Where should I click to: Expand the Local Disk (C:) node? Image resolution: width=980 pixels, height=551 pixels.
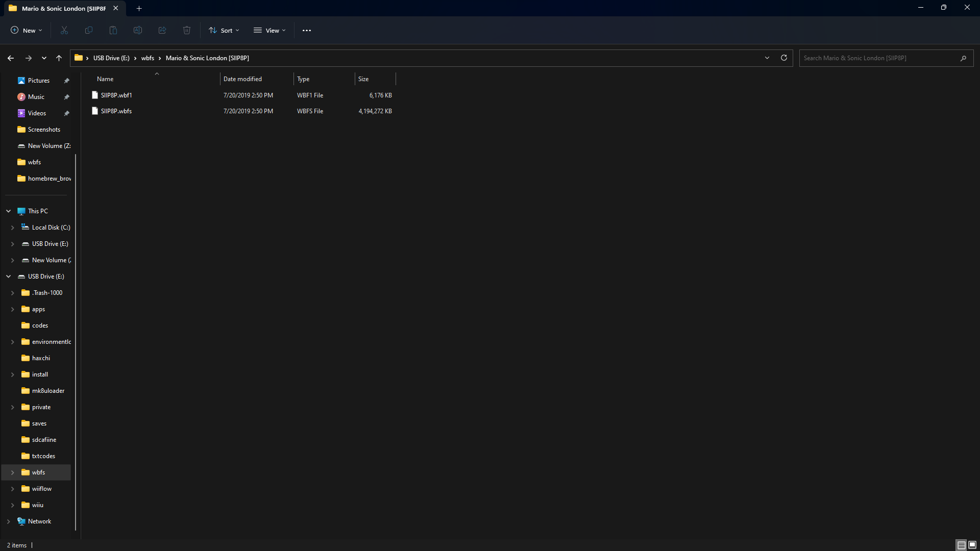coord(13,228)
